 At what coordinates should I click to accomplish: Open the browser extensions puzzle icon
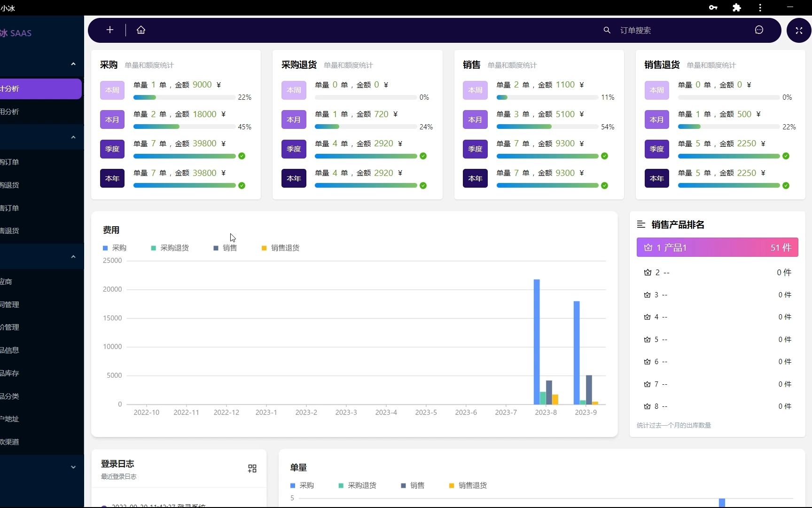pyautogui.click(x=737, y=8)
